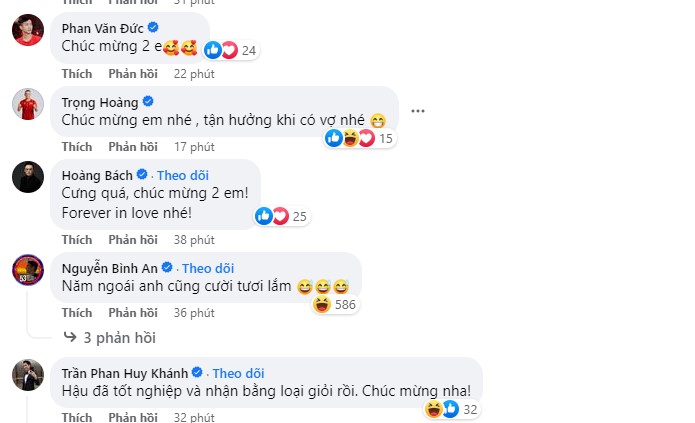
Task: Open the three-dot options on Trọng Hoàng's comment
Action: coord(418,111)
